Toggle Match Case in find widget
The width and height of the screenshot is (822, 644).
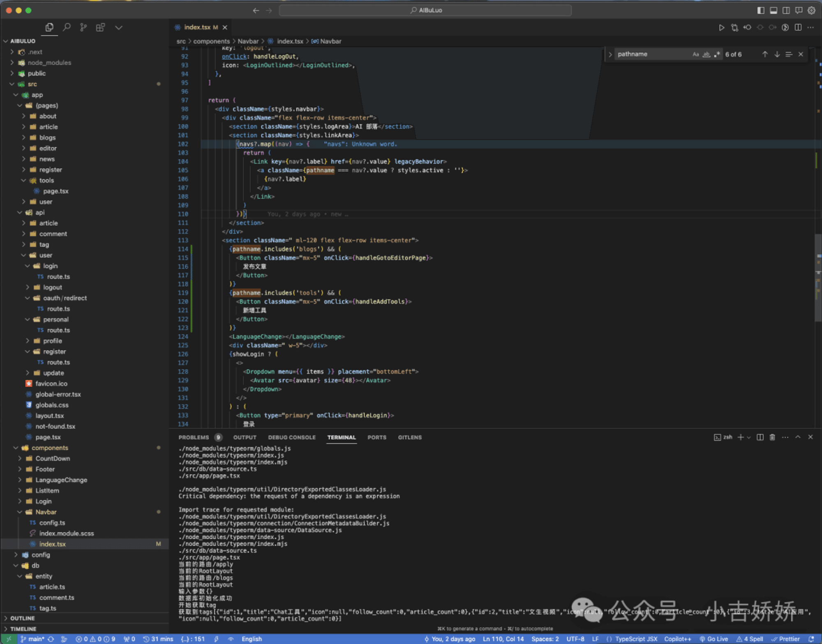(x=695, y=54)
